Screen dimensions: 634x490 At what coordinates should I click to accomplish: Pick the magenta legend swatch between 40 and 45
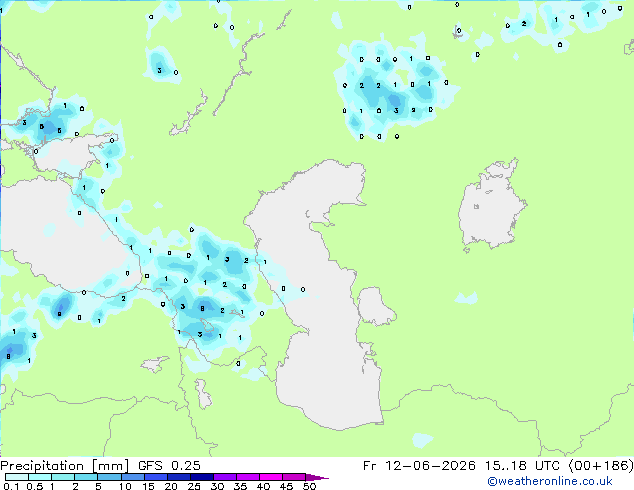[x=271, y=477]
